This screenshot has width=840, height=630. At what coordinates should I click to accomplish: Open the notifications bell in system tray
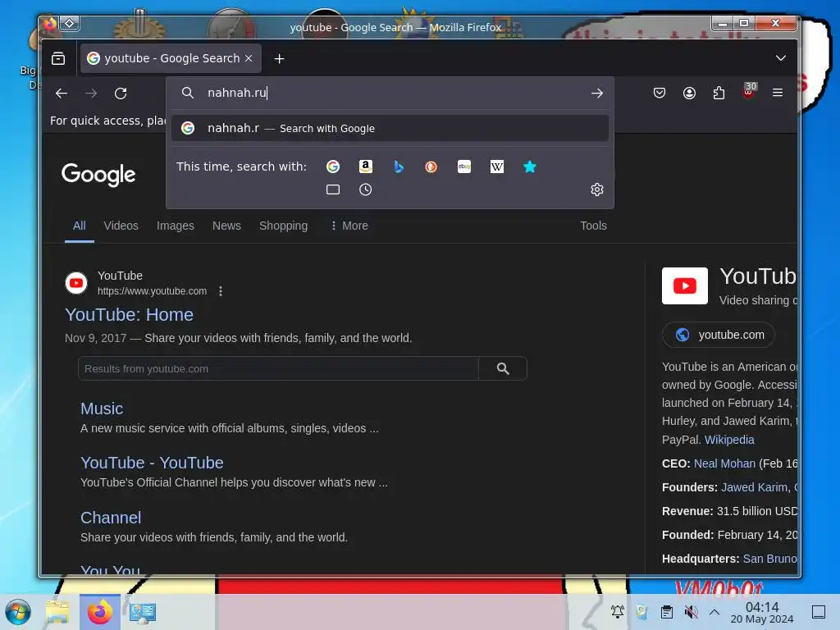tap(617, 611)
